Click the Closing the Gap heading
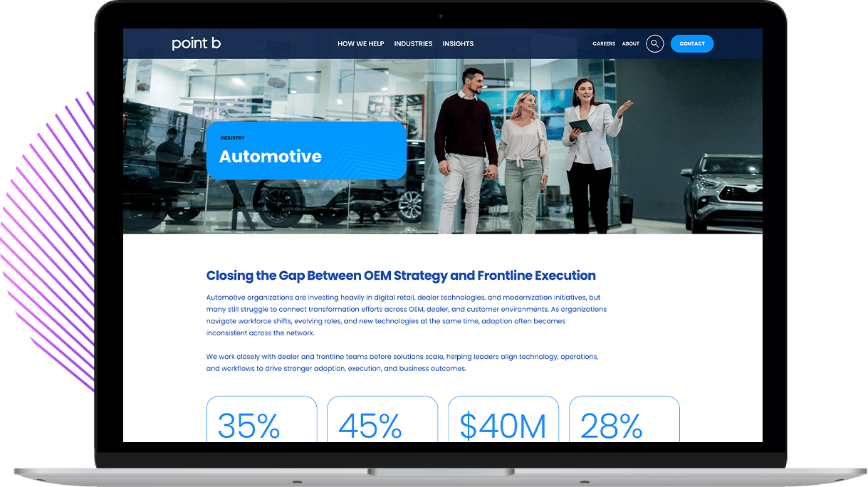 [x=401, y=276]
